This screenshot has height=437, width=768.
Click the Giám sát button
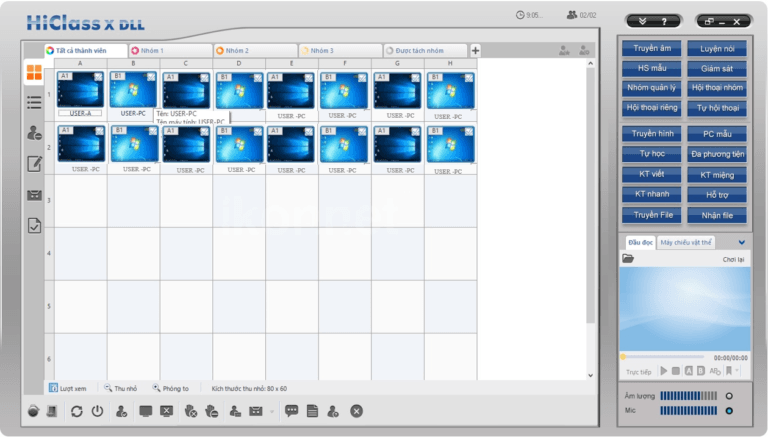click(x=717, y=69)
